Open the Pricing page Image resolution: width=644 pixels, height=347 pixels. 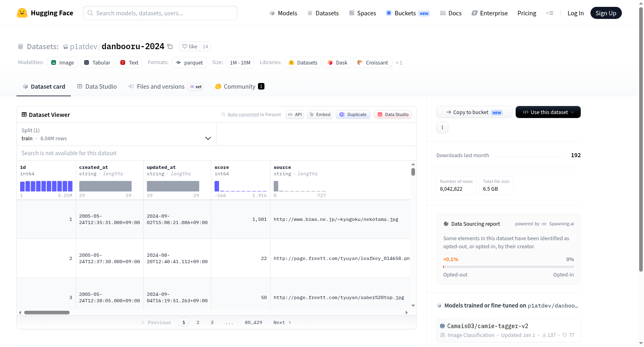point(527,13)
